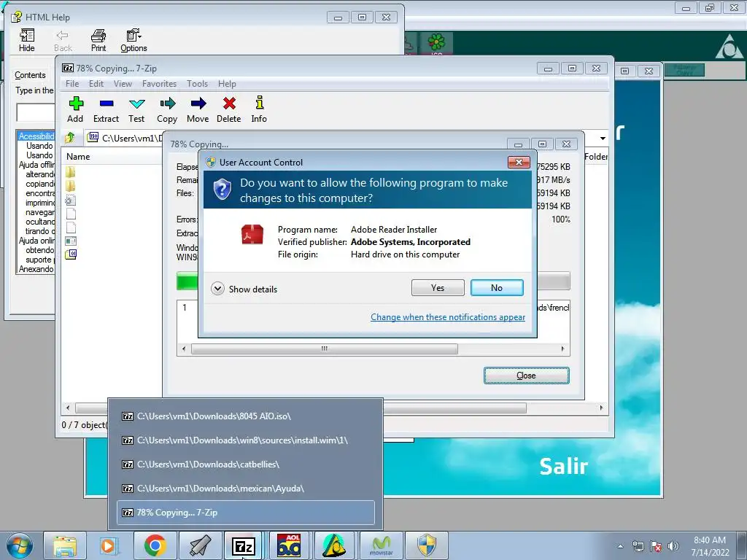
Task: Launch Windows Media Player from taskbar
Action: (109, 545)
